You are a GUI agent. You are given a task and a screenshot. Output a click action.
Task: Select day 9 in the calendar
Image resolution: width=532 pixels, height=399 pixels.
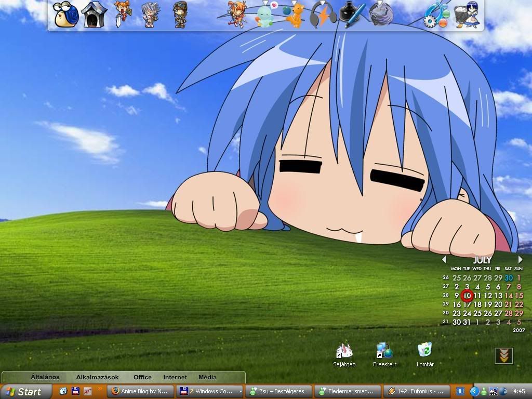[457, 296]
